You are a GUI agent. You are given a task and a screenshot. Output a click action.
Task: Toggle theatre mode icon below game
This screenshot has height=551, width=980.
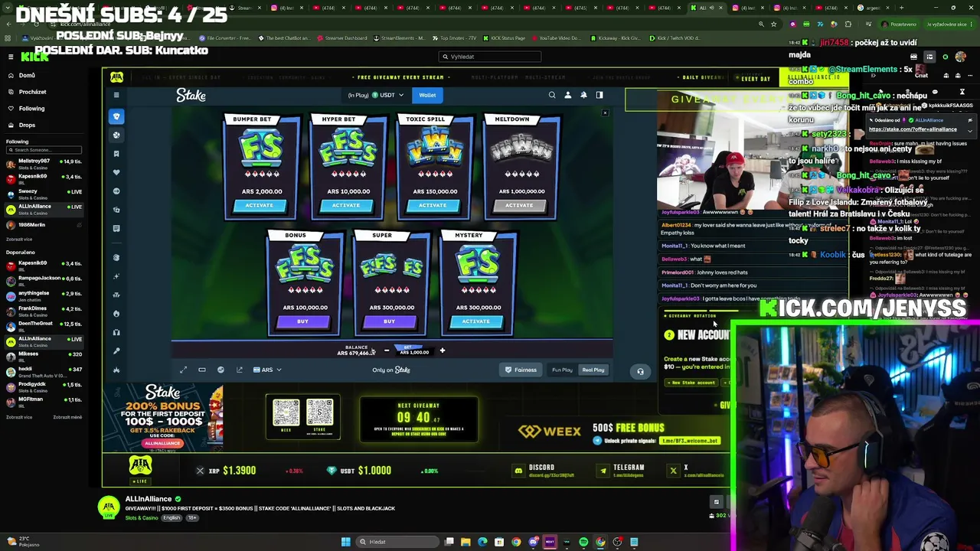[202, 370]
